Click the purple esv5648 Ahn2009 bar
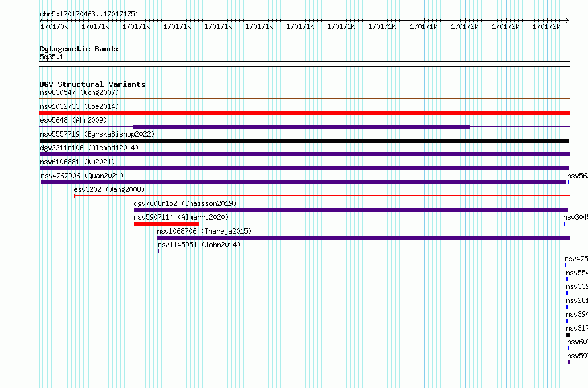Viewport: 588px width, 388px height. 302,127
